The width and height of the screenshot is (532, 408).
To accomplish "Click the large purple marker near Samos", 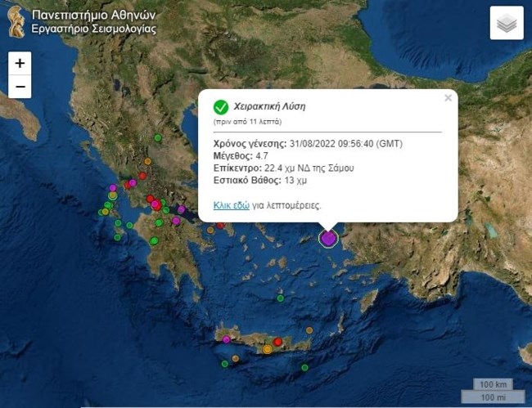I will [328, 238].
